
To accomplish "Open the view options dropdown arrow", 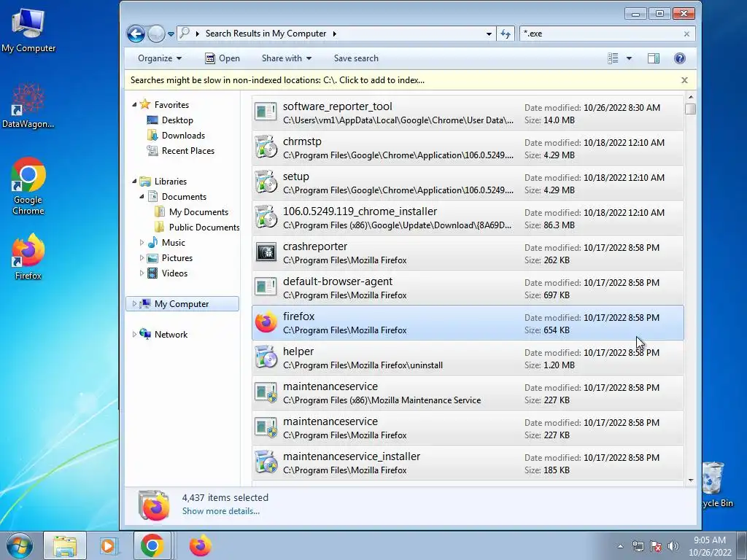I will tap(629, 58).
